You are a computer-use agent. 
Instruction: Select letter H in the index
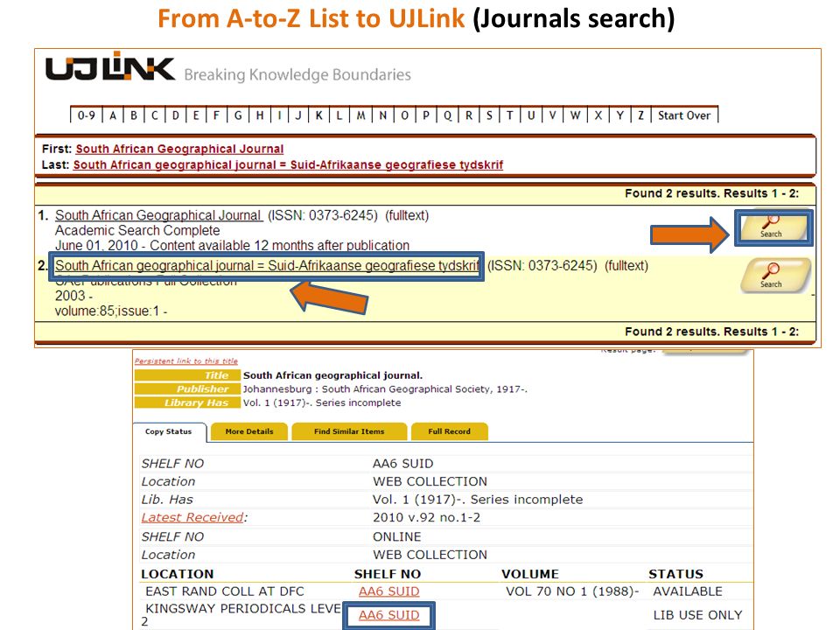(x=260, y=115)
